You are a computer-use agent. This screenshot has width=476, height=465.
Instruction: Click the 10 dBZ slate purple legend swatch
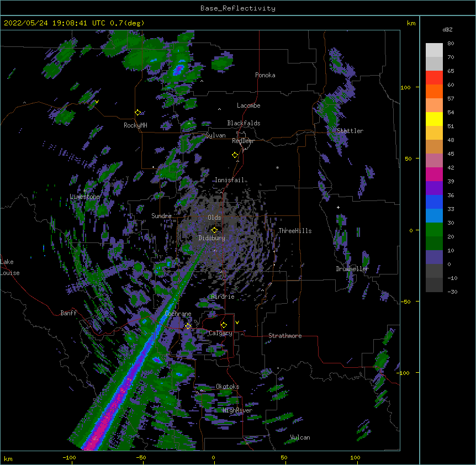tap(434, 257)
